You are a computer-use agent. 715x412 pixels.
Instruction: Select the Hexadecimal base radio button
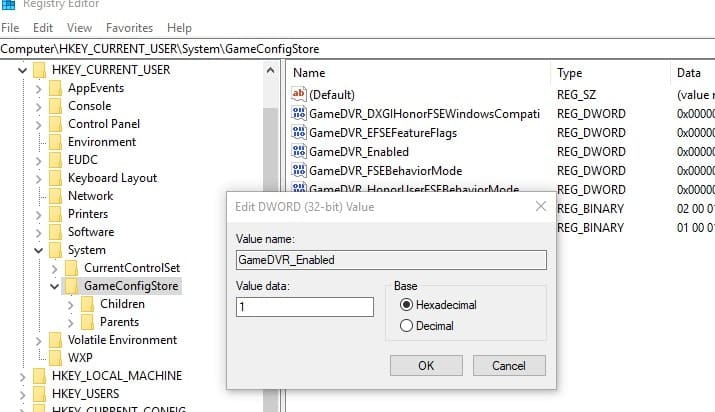click(406, 305)
